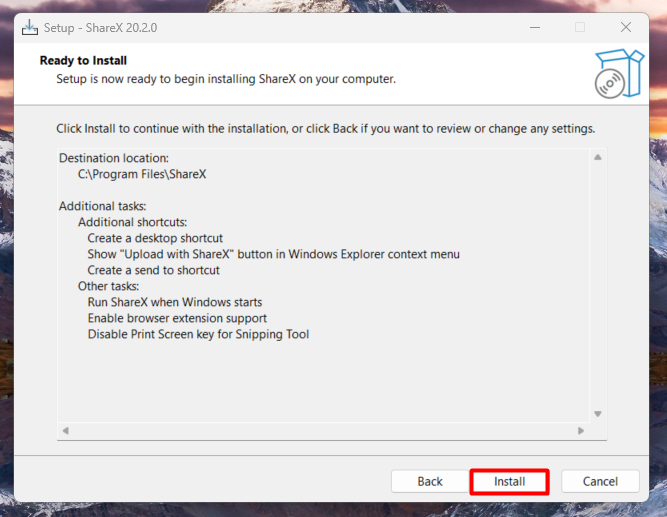
Task: Minimize the ShareX Setup window
Action: click(x=535, y=28)
